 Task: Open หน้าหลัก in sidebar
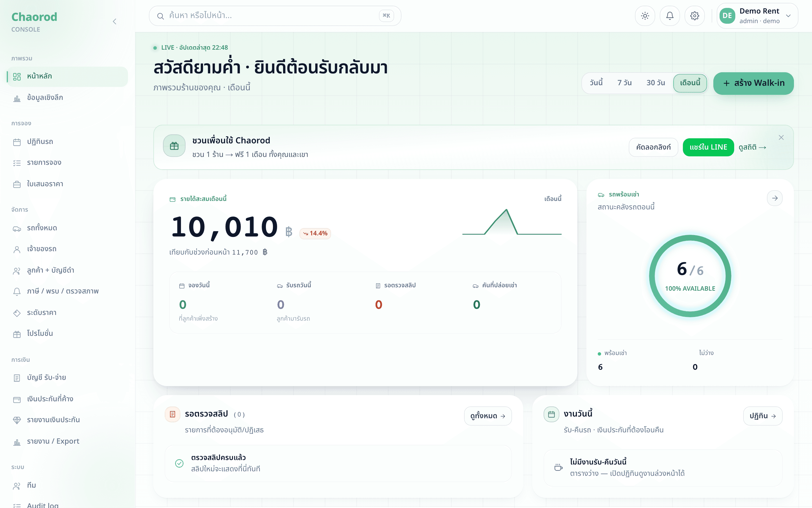pos(67,76)
